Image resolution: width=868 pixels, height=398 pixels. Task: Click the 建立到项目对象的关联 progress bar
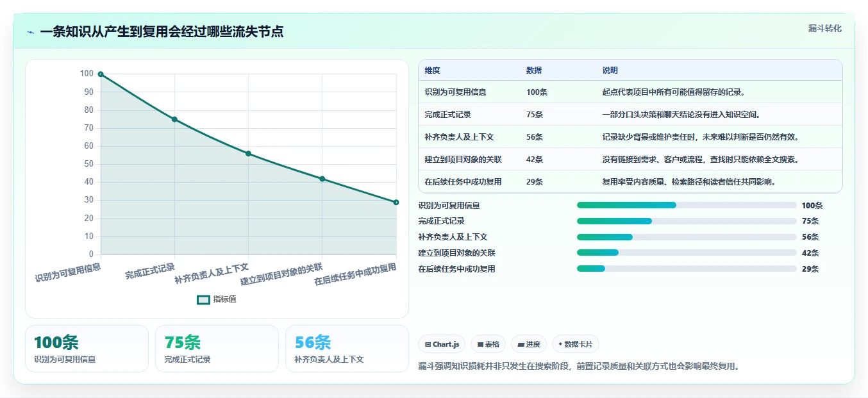tap(687, 253)
